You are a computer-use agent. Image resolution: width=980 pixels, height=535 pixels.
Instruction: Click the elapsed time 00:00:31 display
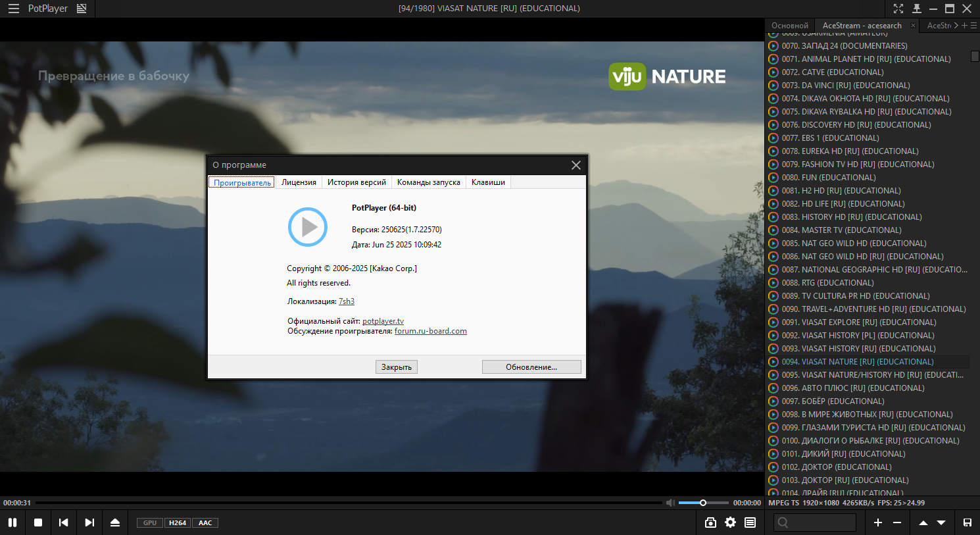[17, 503]
